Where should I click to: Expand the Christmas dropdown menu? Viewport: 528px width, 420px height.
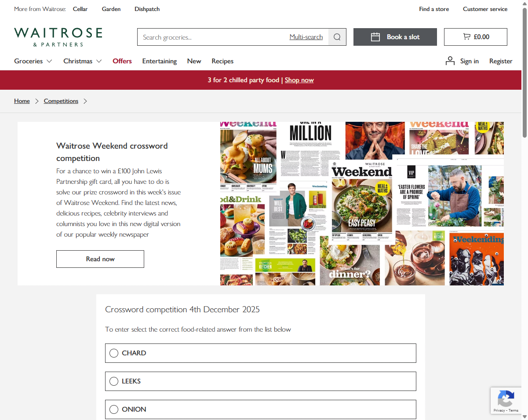point(83,61)
